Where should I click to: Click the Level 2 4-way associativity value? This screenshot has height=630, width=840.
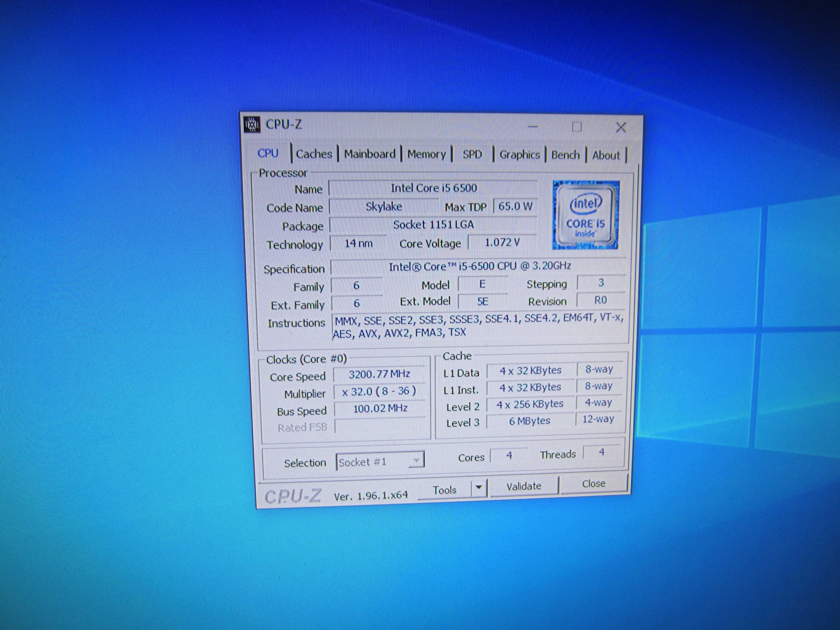[x=598, y=402]
